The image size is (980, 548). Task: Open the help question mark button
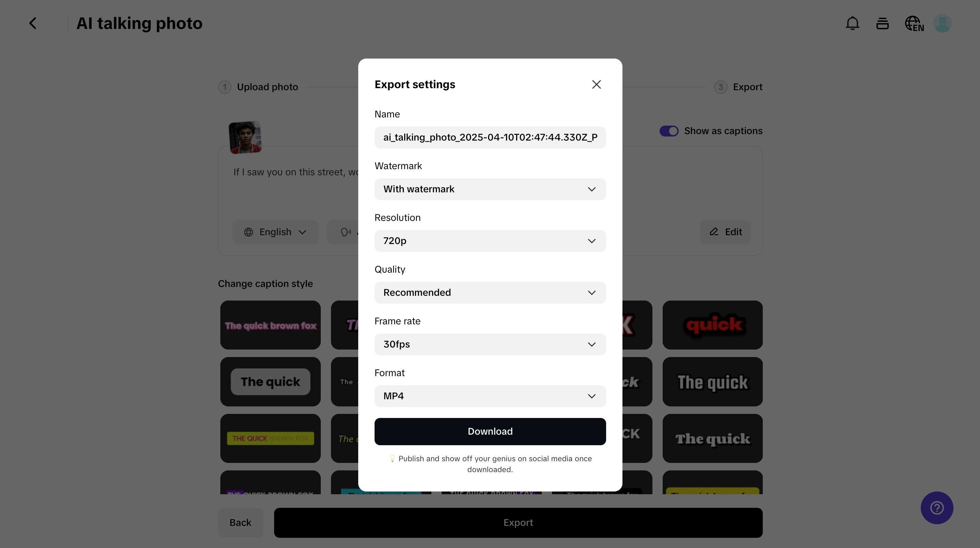point(937,508)
